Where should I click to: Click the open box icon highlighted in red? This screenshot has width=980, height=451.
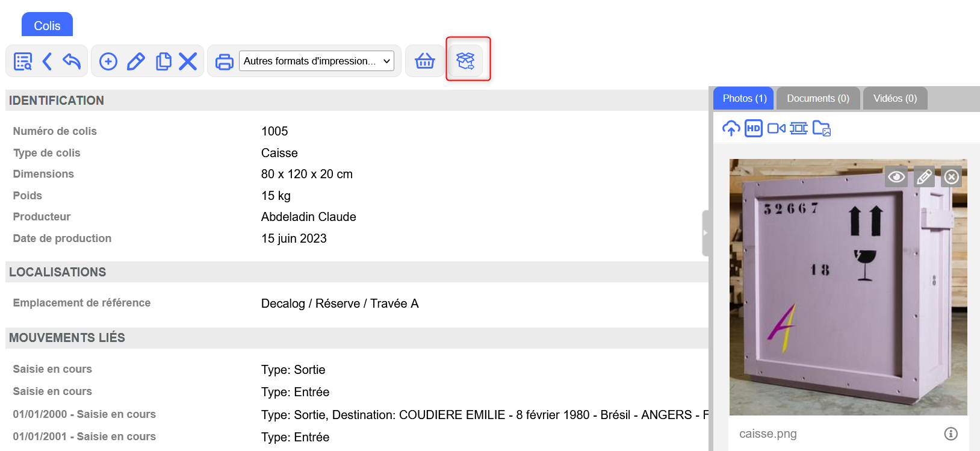click(x=466, y=61)
